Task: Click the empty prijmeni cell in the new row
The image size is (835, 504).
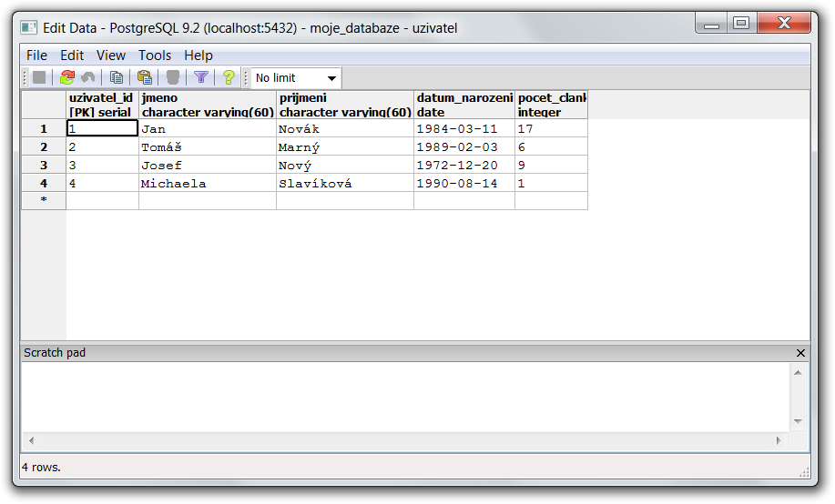Action: [x=345, y=201]
